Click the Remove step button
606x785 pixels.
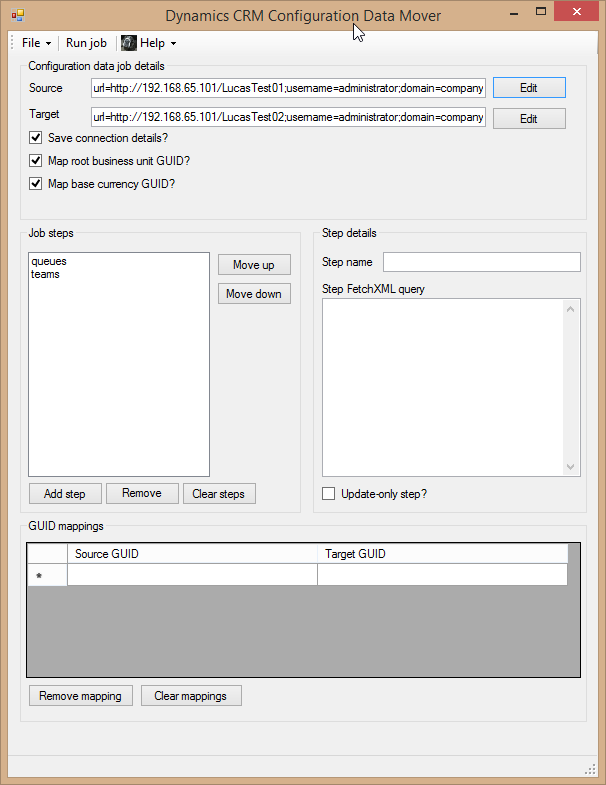tap(142, 494)
